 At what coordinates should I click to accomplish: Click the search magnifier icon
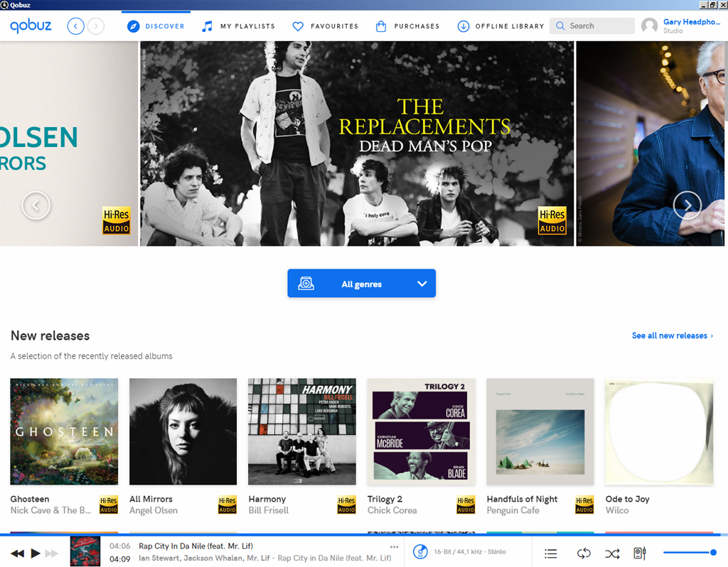[560, 26]
